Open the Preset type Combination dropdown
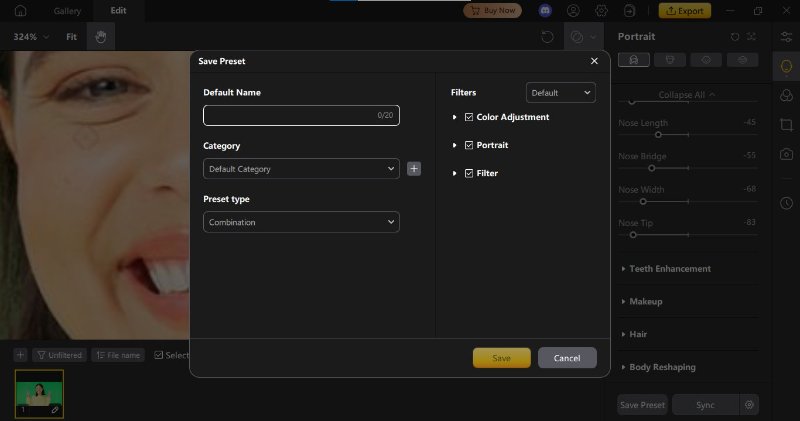The image size is (800, 421). pyautogui.click(x=301, y=222)
